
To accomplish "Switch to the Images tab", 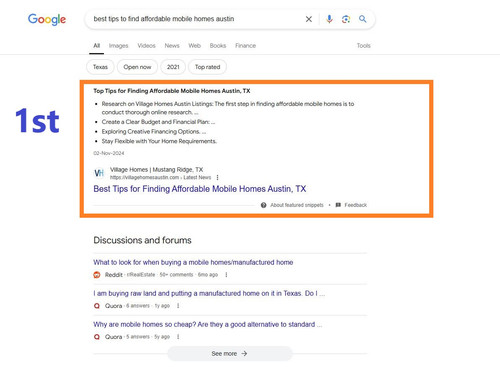I will [118, 46].
